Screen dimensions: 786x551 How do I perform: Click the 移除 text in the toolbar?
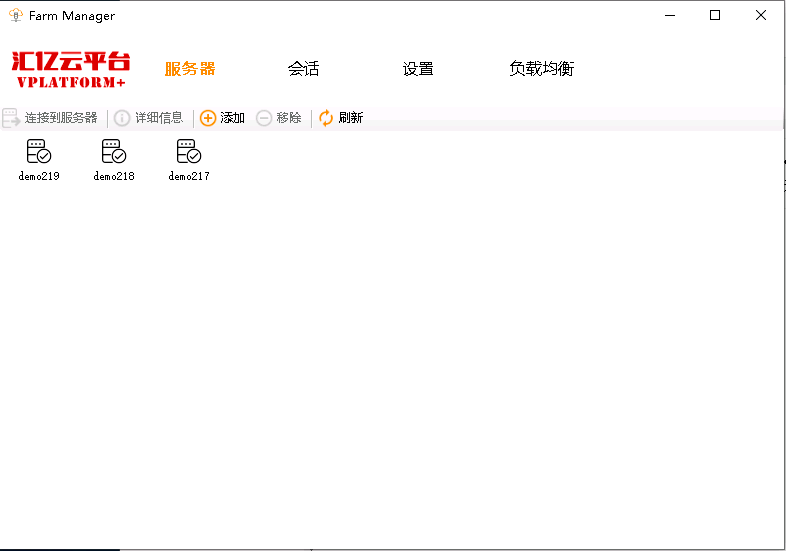coord(289,118)
